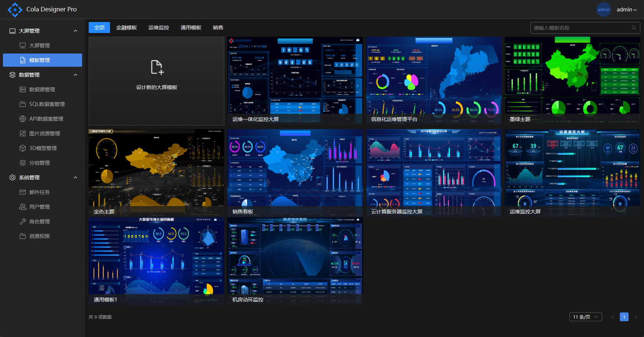Viewport: 644px width, 337px height.
Task: Select the 运维监控 category tab
Action: pyautogui.click(x=159, y=28)
